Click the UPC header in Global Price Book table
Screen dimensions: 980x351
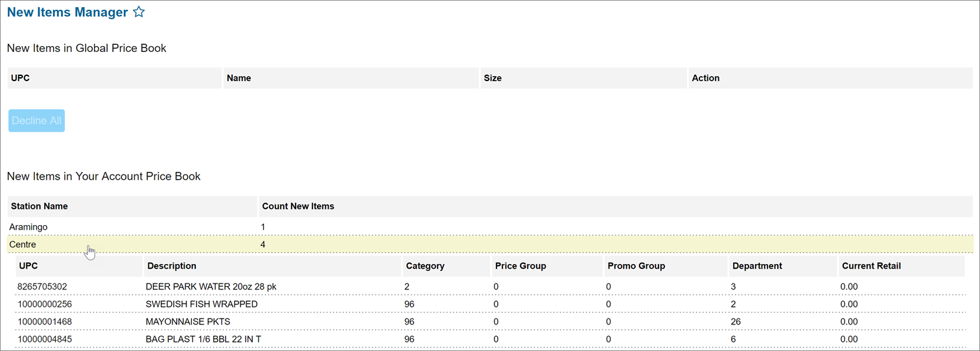coord(21,78)
